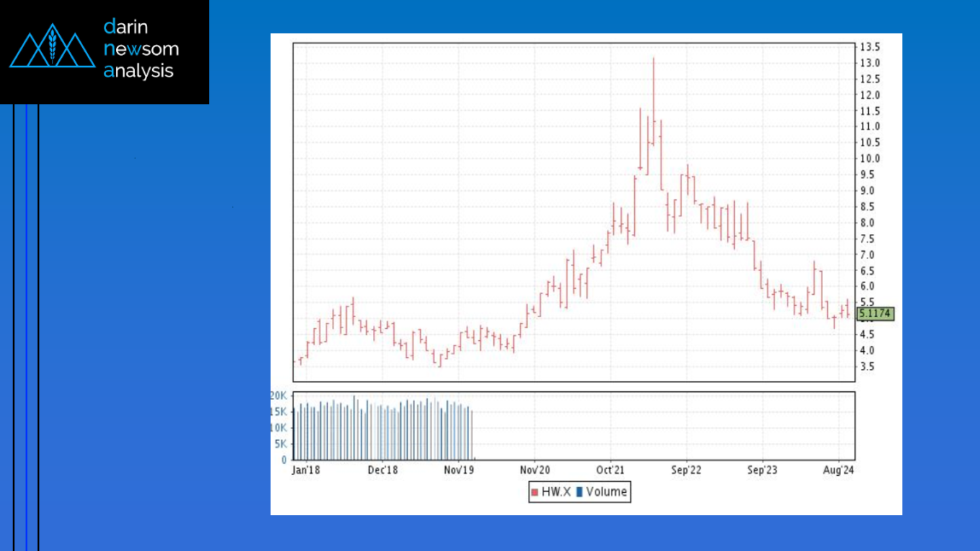Click the 10.0 price axis label
The height and width of the screenshot is (551, 980).
click(x=870, y=159)
